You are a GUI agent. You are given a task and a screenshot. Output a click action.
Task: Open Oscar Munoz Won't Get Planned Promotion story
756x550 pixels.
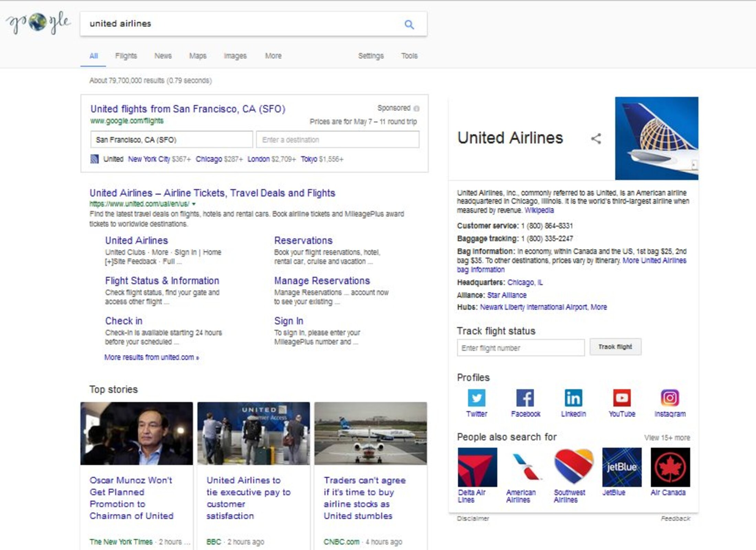pyautogui.click(x=132, y=498)
